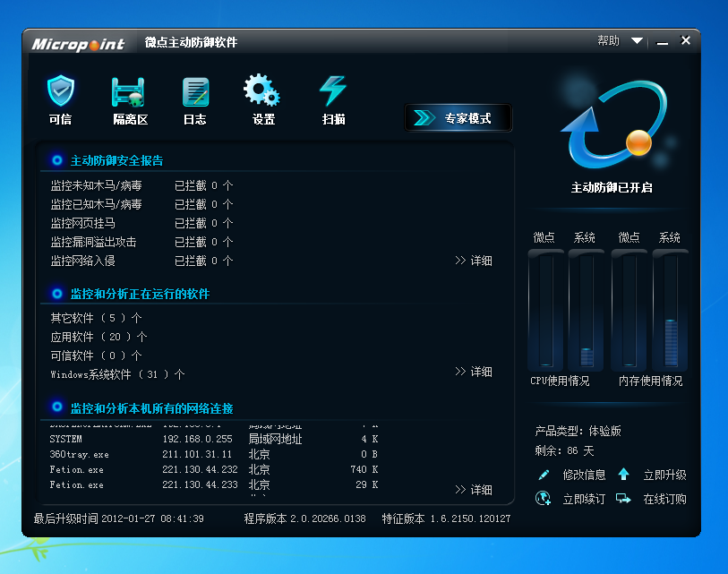
Task: Click 产品类型: 体验版 text
Action: [578, 431]
